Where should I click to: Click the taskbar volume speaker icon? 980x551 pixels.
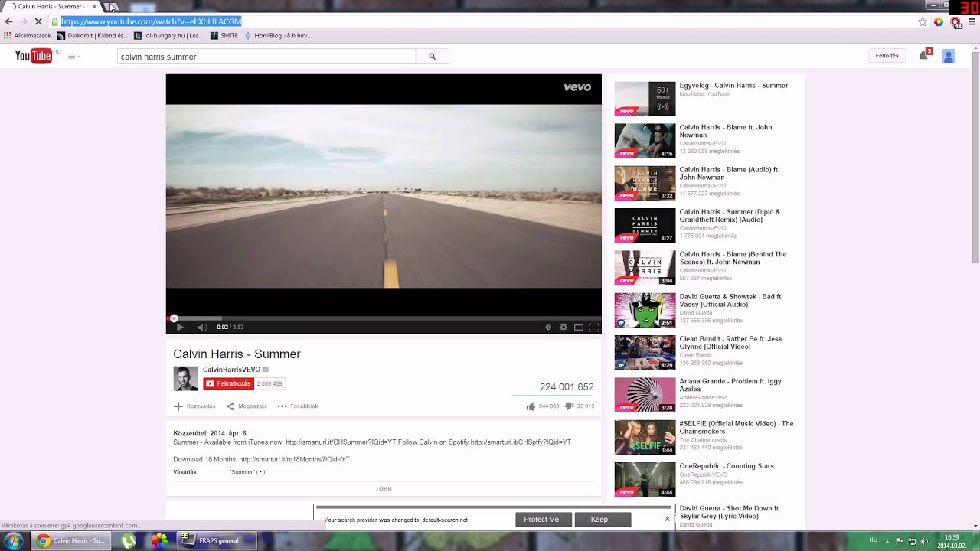[925, 541]
